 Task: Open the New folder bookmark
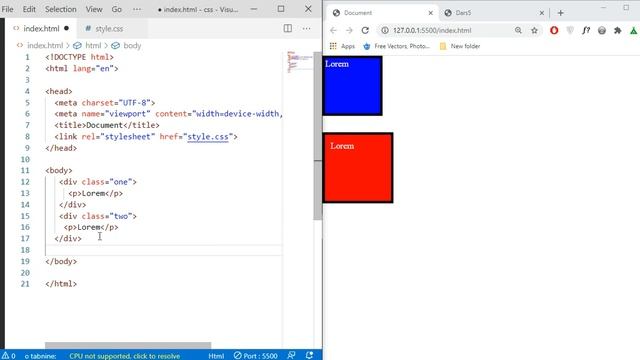click(460, 46)
